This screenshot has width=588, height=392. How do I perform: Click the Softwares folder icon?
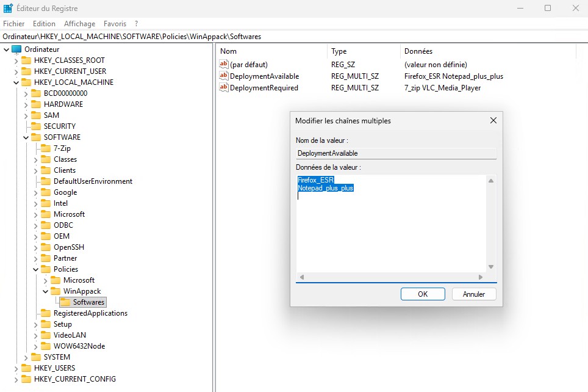(65, 302)
